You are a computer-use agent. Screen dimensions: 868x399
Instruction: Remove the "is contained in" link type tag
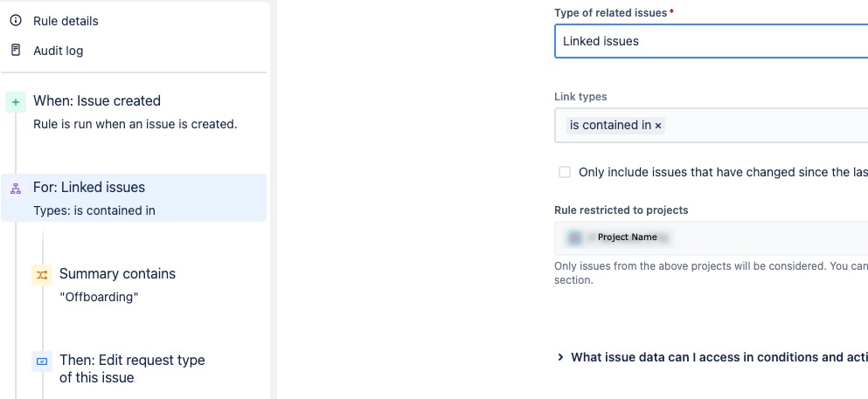(658, 126)
